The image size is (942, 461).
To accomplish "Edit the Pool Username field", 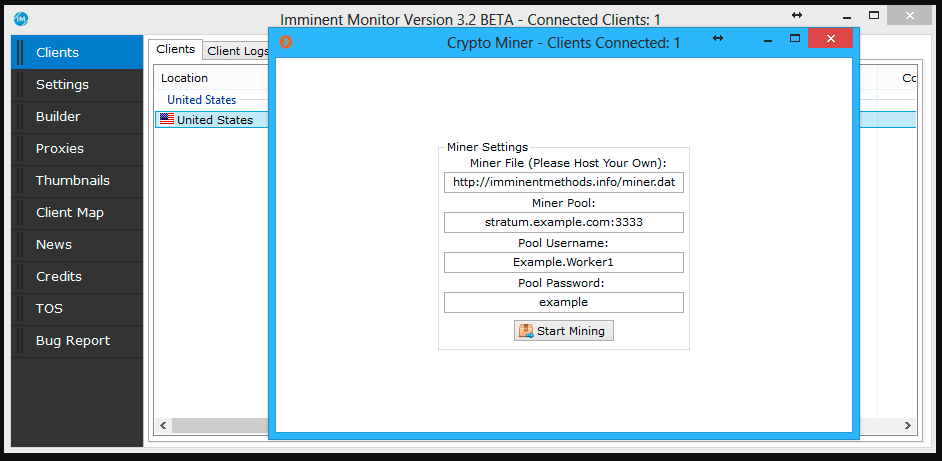I will [564, 263].
